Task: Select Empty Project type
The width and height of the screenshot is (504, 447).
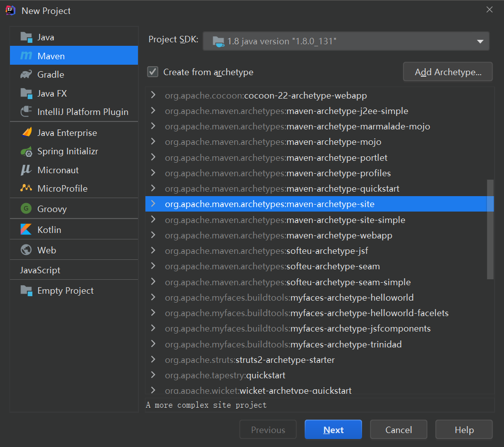Action: pyautogui.click(x=74, y=291)
